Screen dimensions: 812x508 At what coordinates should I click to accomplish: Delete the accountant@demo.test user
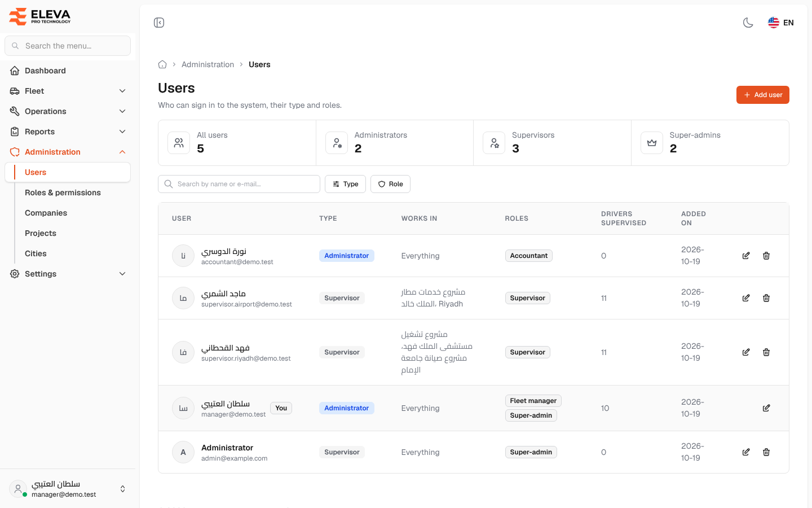tap(766, 256)
